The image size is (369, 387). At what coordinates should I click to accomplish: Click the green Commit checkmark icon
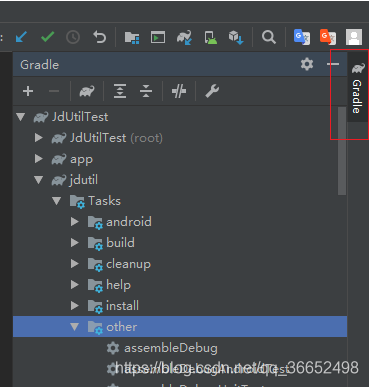[47, 37]
